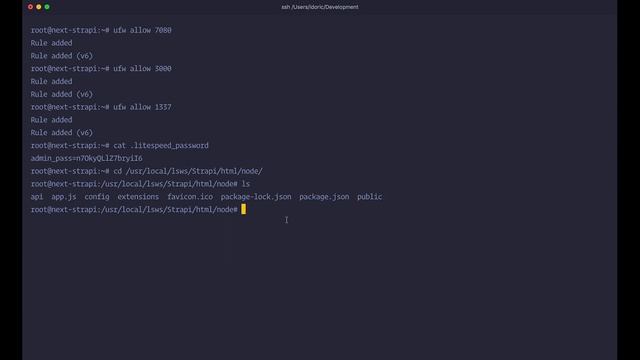This screenshot has height=360, width=640.
Task: Click 'Rule added (v6)' below ufw allow 1337
Action: [x=62, y=133]
